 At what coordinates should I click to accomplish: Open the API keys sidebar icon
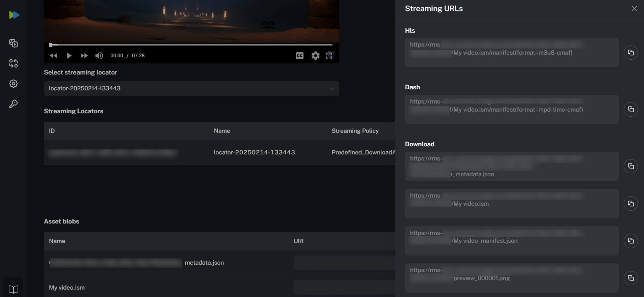coord(14,104)
